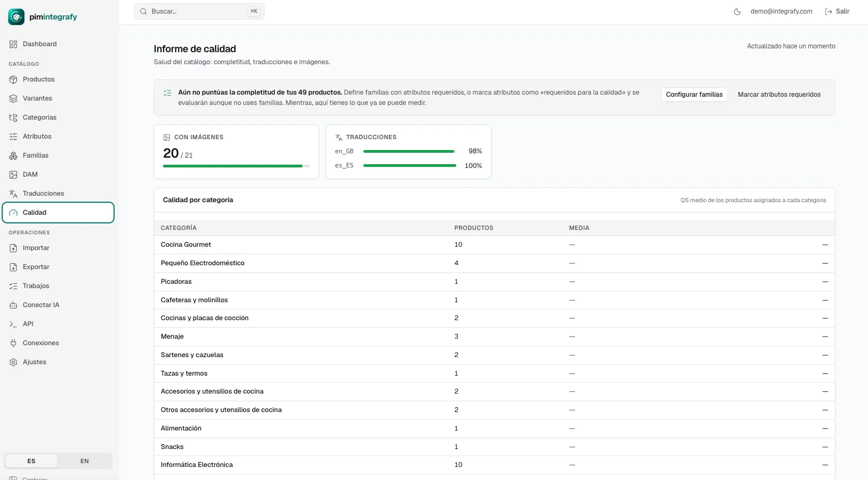Viewport: 868px width, 480px height.
Task: Click the Tazas y termos row
Action: click(494, 373)
